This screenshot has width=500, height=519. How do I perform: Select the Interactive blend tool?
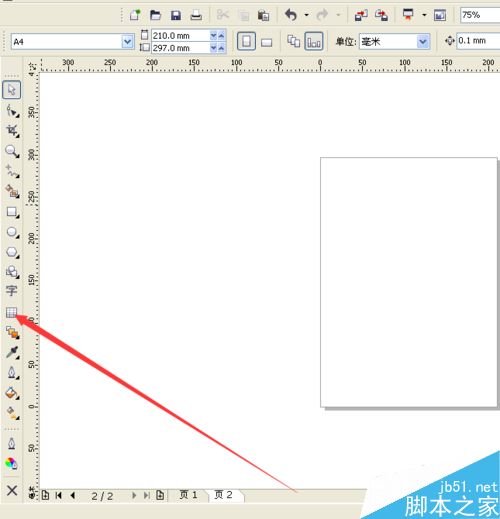[12, 332]
